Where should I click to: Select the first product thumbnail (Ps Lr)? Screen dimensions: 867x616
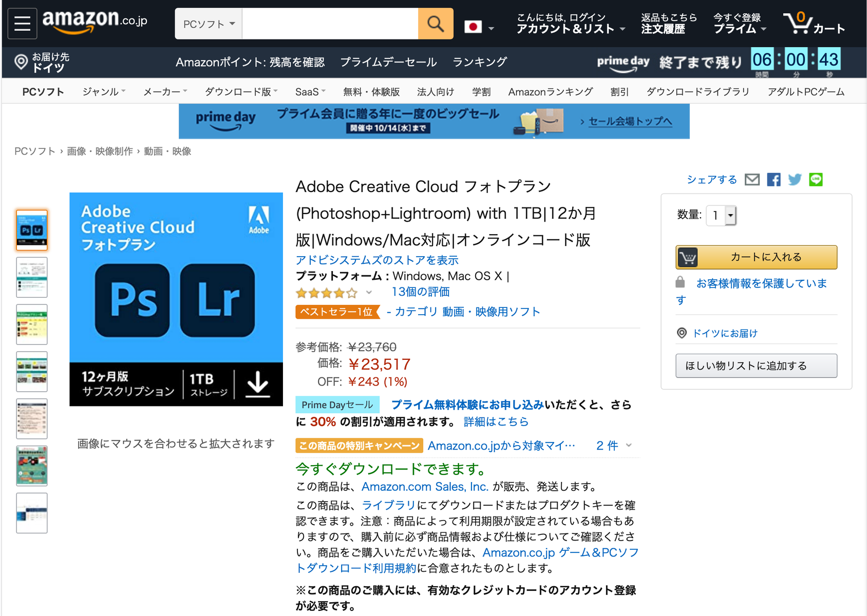32,230
